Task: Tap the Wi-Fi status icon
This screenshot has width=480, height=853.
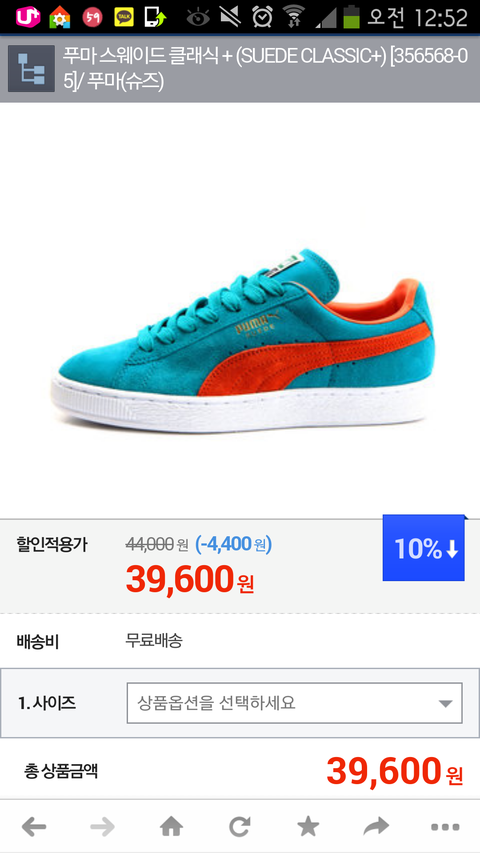Action: (294, 17)
